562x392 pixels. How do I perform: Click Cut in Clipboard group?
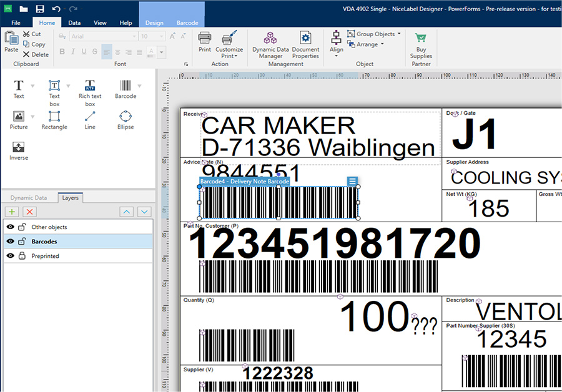32,34
